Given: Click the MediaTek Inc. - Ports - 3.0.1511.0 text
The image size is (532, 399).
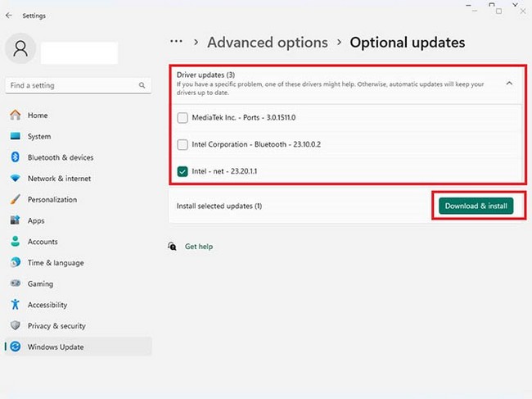Looking at the screenshot, I should click(244, 117).
